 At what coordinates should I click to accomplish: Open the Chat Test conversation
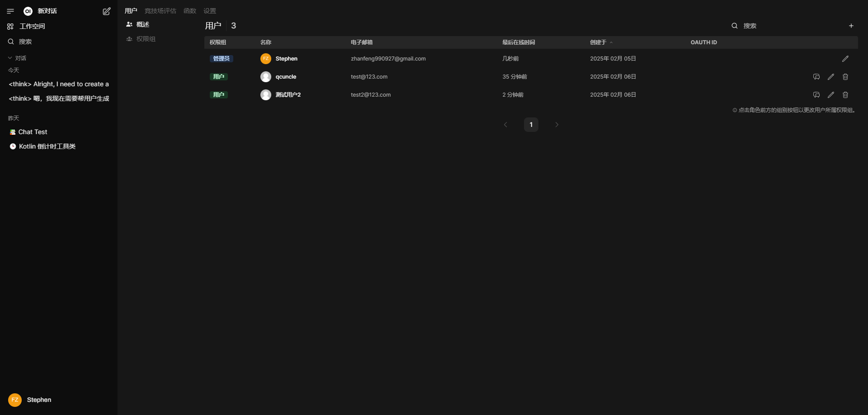point(33,132)
